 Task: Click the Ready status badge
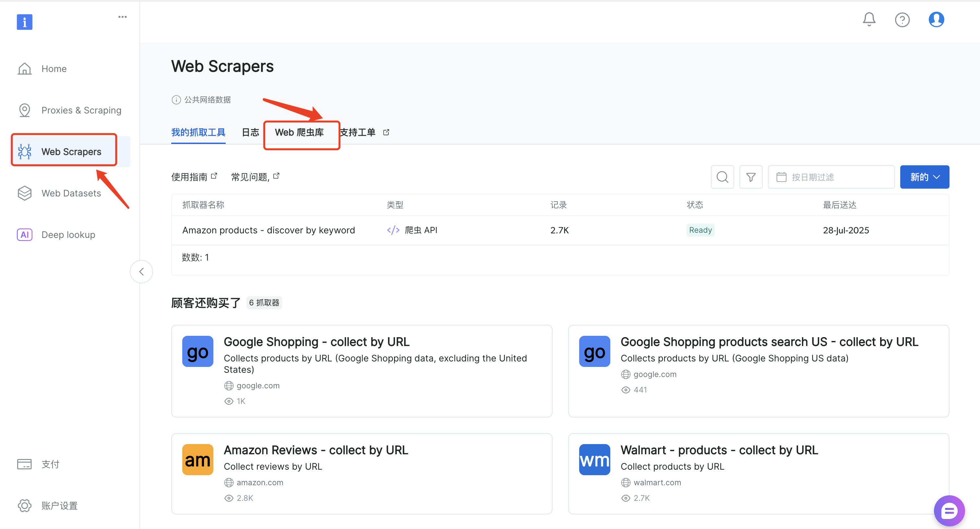click(700, 230)
